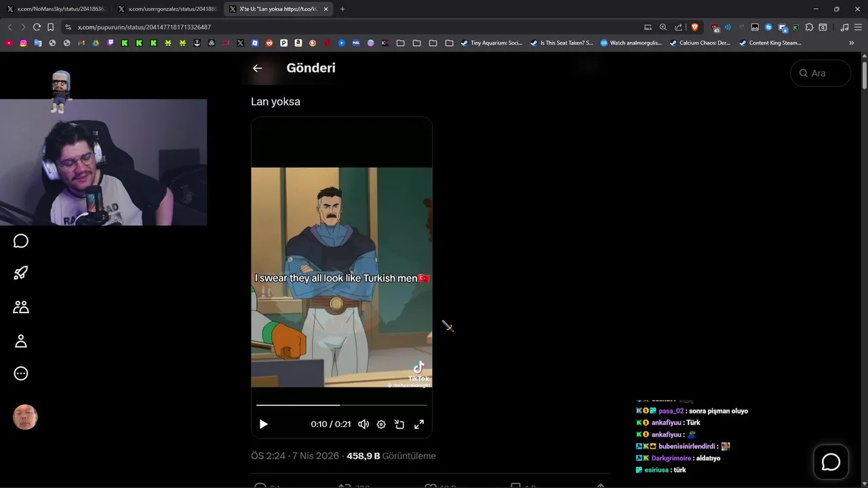The width and height of the screenshot is (868, 488).
Task: Open communities people icon in sidebar
Action: point(21,307)
